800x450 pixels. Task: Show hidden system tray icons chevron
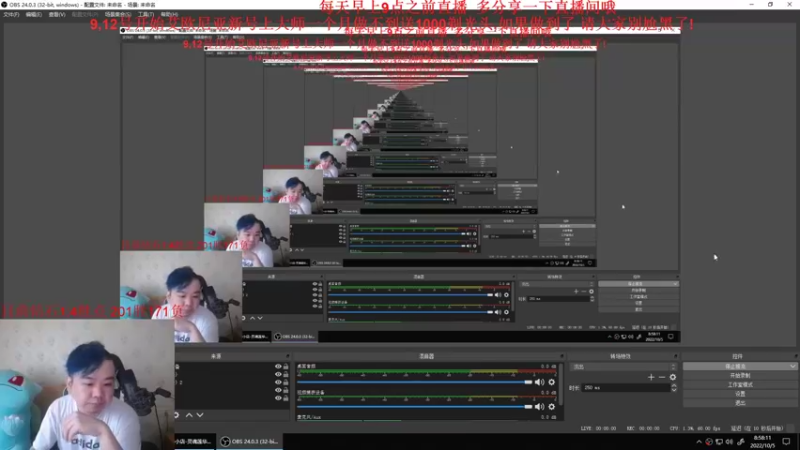tap(699, 442)
